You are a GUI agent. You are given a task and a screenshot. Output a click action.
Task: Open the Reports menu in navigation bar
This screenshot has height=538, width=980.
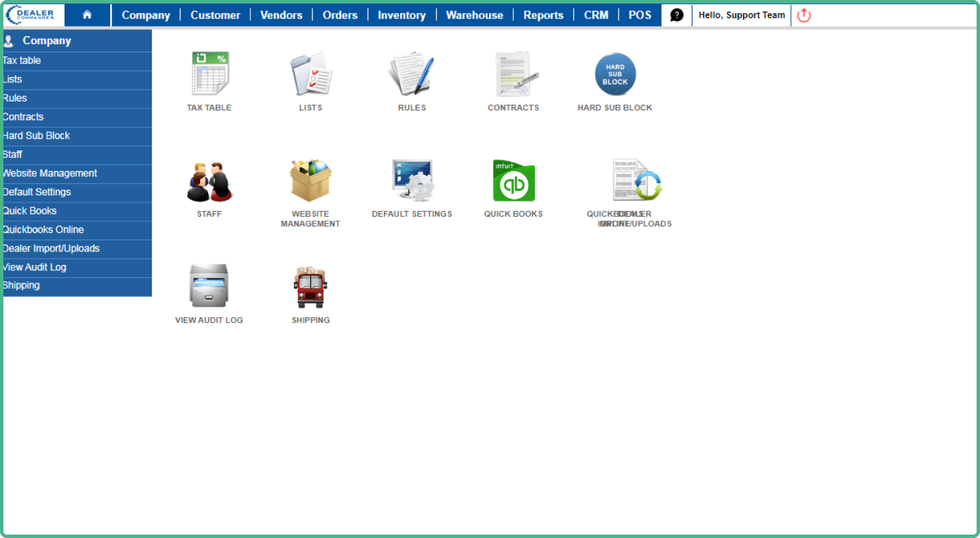543,15
